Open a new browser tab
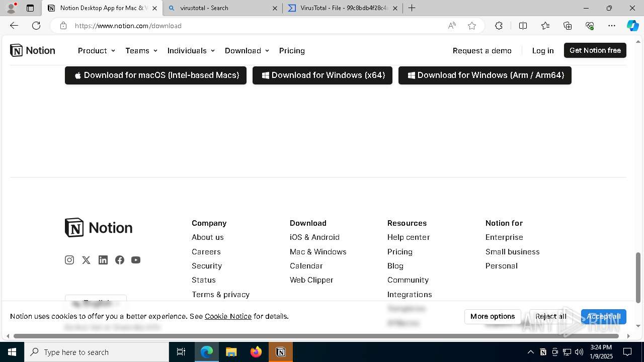This screenshot has width=644, height=362. 412,8
